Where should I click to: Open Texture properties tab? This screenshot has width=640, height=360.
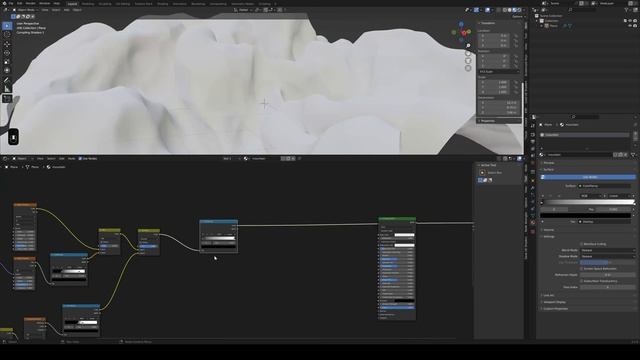[x=533, y=231]
